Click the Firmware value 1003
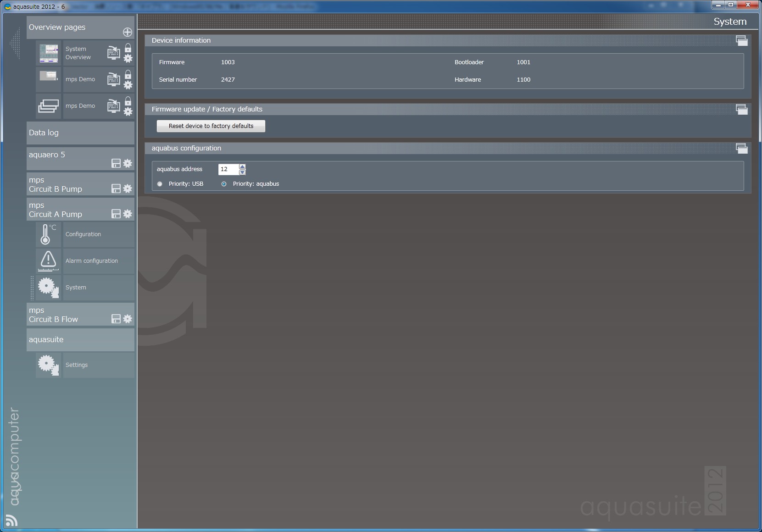This screenshot has width=762, height=532. pos(228,62)
